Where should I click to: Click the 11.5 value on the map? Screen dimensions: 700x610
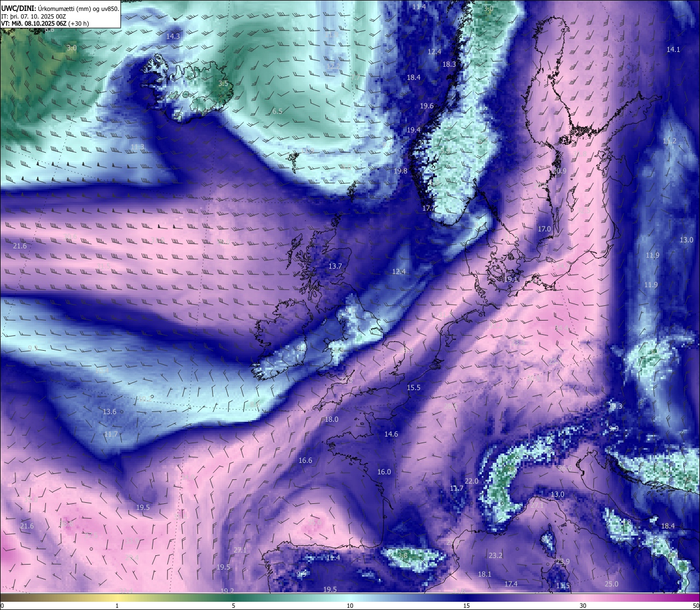563,585
